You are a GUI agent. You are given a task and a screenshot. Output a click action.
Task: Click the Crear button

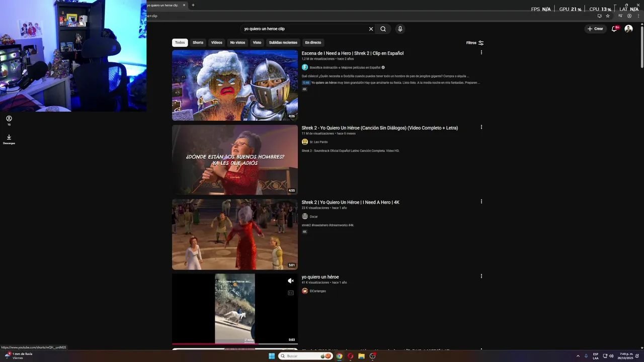[595, 29]
